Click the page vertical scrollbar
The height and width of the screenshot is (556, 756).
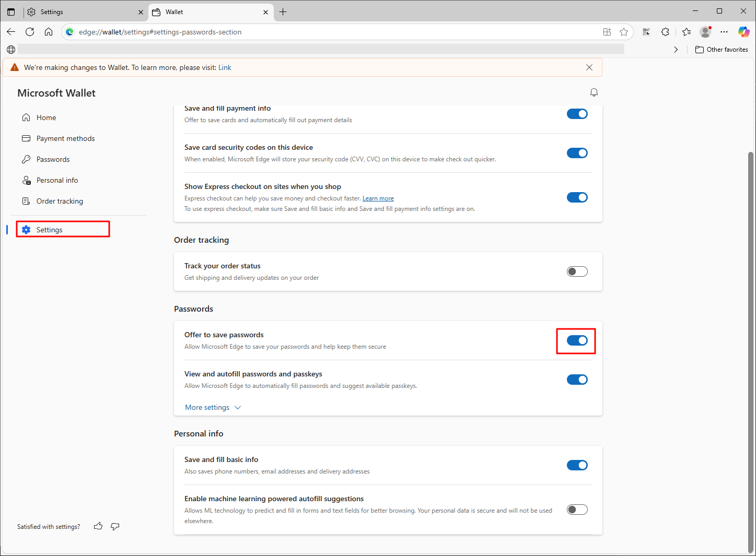click(751, 352)
